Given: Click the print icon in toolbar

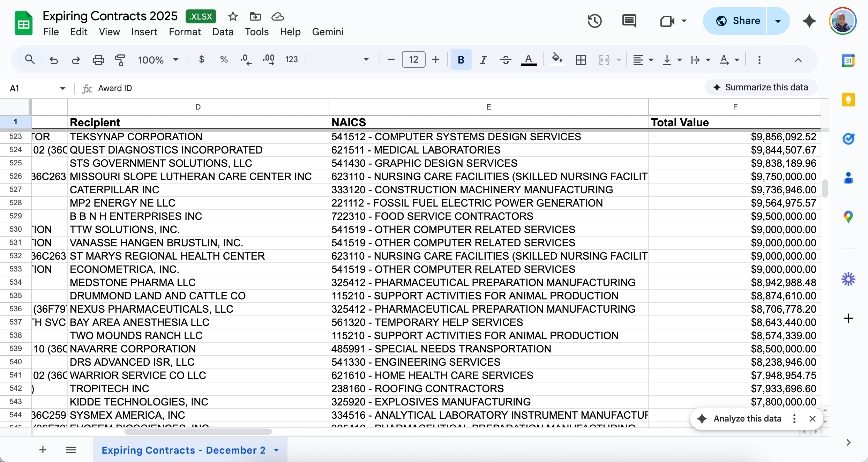Looking at the screenshot, I should coord(98,60).
